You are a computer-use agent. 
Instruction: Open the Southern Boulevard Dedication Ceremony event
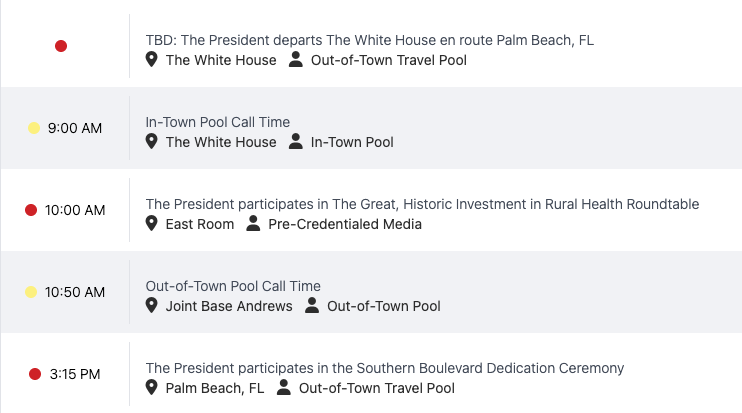pyautogui.click(x=385, y=368)
